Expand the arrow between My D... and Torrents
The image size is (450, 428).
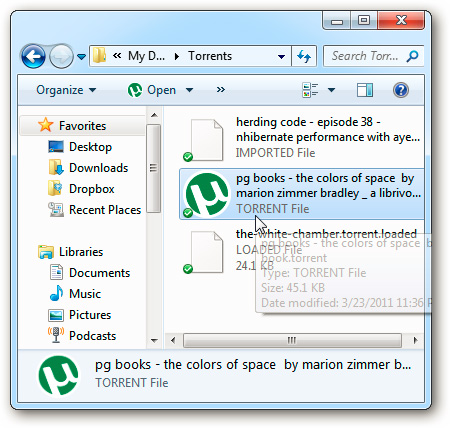177,56
